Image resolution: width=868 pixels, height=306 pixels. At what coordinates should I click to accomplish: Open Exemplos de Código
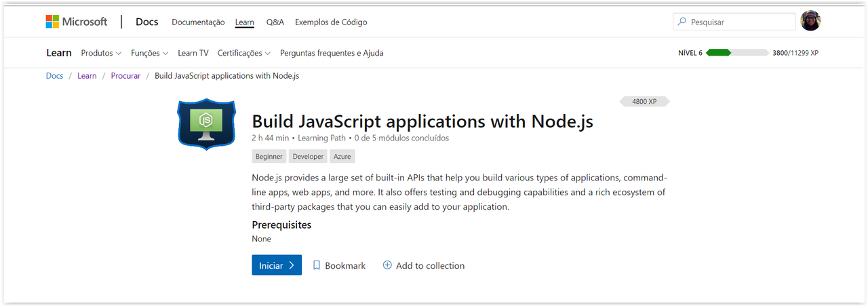click(331, 22)
